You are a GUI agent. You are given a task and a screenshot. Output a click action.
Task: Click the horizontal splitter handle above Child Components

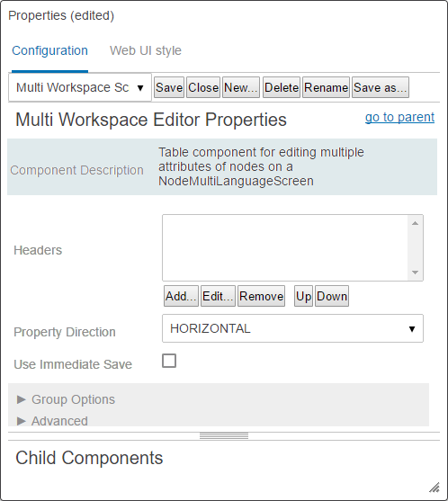click(x=224, y=436)
